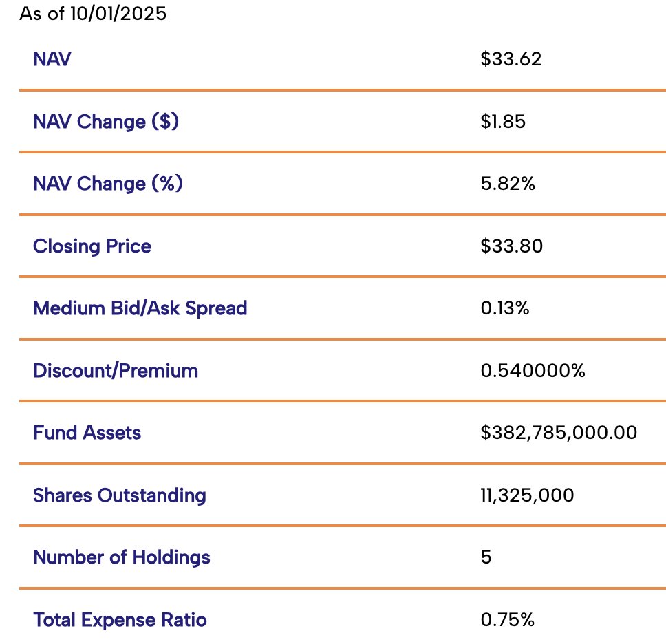This screenshot has height=644, width=666.
Task: Click the NAV row label
Action: (52, 59)
